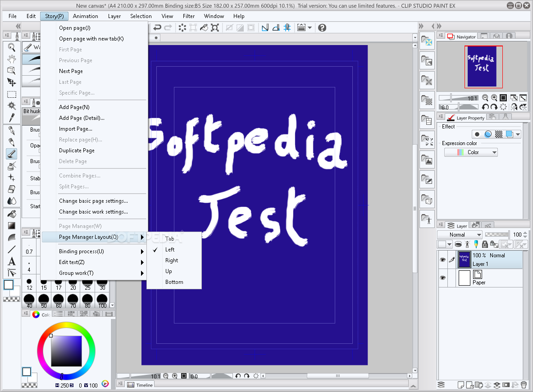
Task: Click the Delete layer trash icon
Action: click(x=524, y=385)
